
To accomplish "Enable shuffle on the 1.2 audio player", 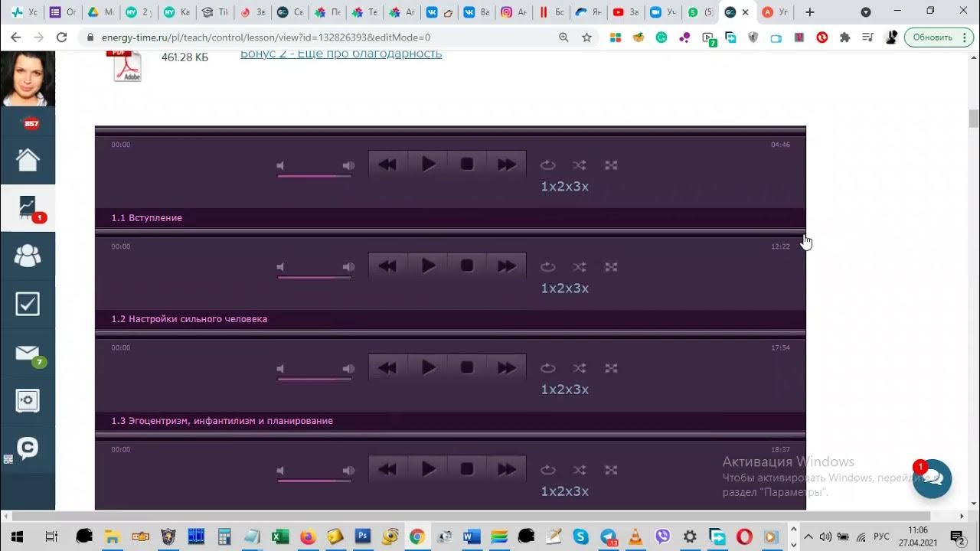I will tap(579, 266).
